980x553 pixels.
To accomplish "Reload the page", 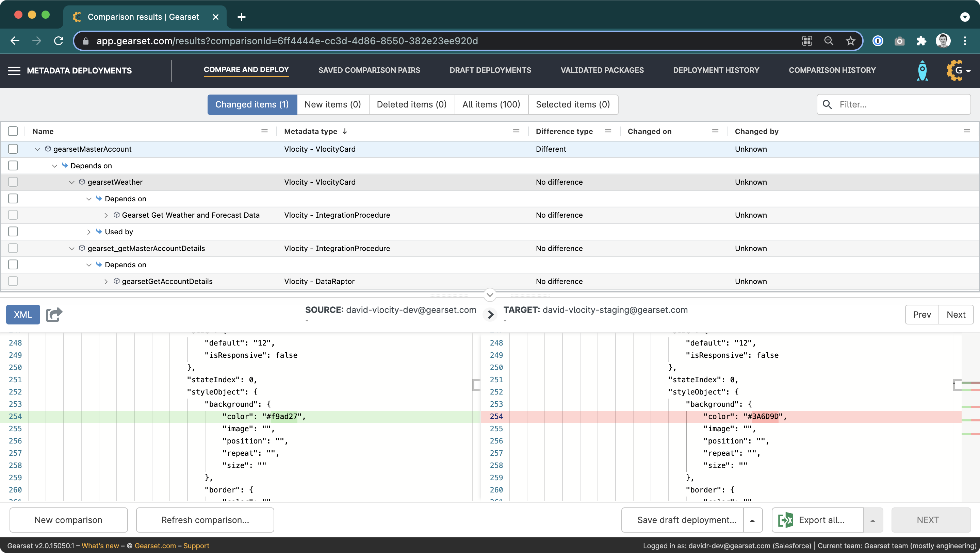I will click(59, 41).
